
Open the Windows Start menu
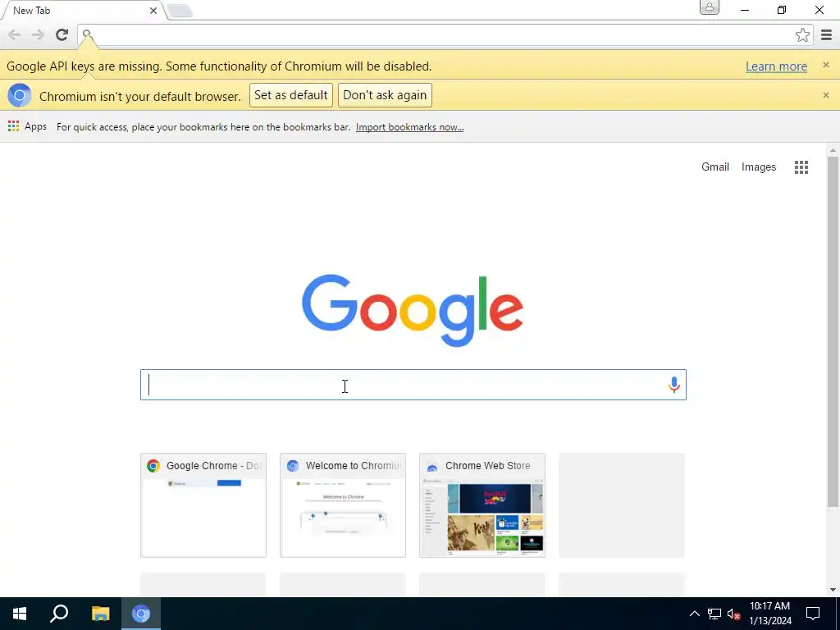pyautogui.click(x=20, y=614)
